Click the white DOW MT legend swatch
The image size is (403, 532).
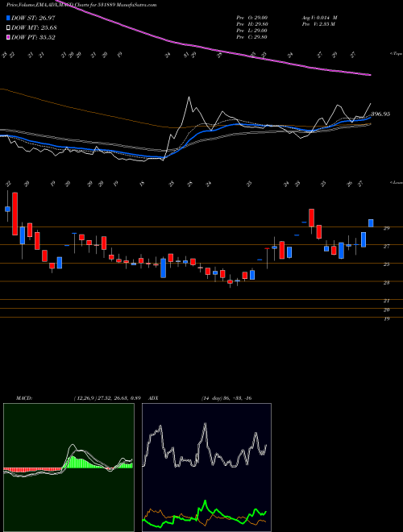click(x=9, y=28)
